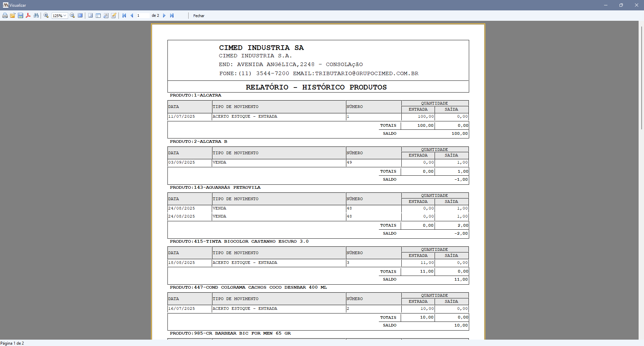Click the date 18/08/2025 cell

(182, 263)
